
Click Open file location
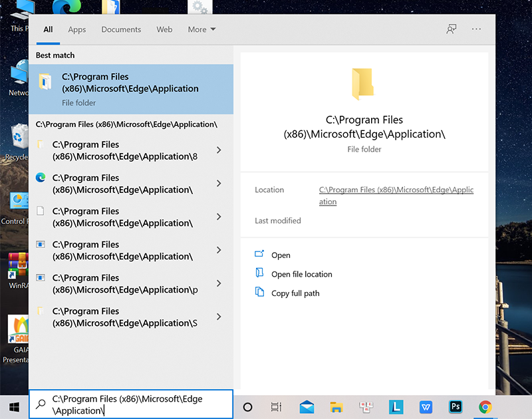point(302,274)
